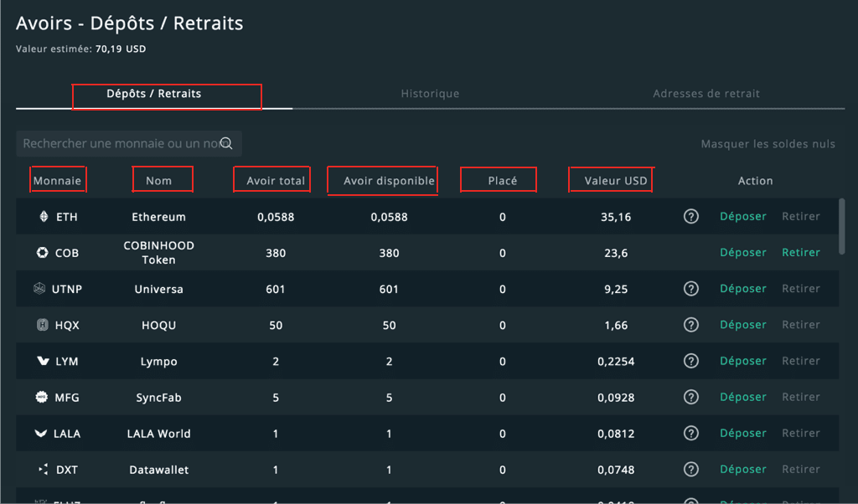Click the estimated value 70,19 USD
Screen dimensions: 858x504
[121, 49]
